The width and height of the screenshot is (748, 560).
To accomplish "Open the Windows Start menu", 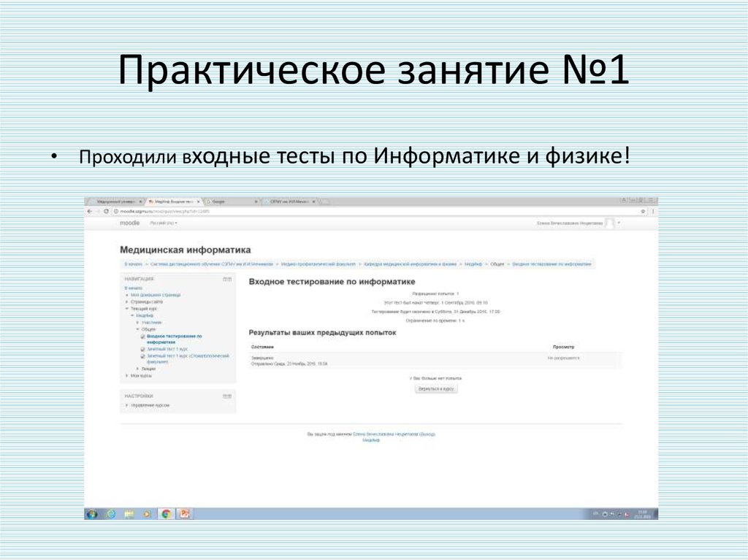I will 92,513.
